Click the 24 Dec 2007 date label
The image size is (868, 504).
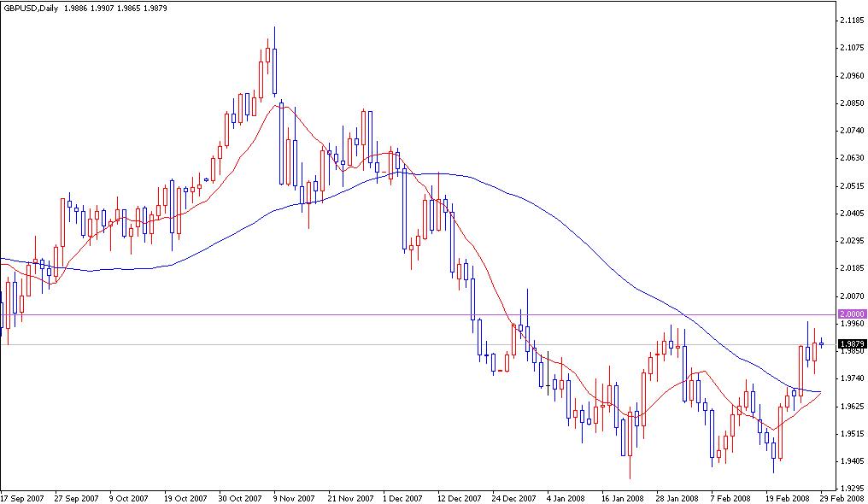(513, 499)
